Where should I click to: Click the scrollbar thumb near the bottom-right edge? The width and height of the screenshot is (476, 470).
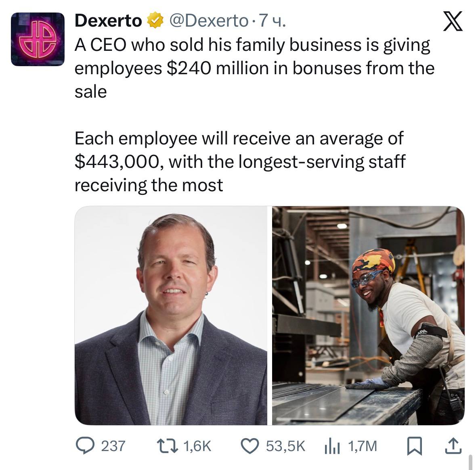[470, 462]
